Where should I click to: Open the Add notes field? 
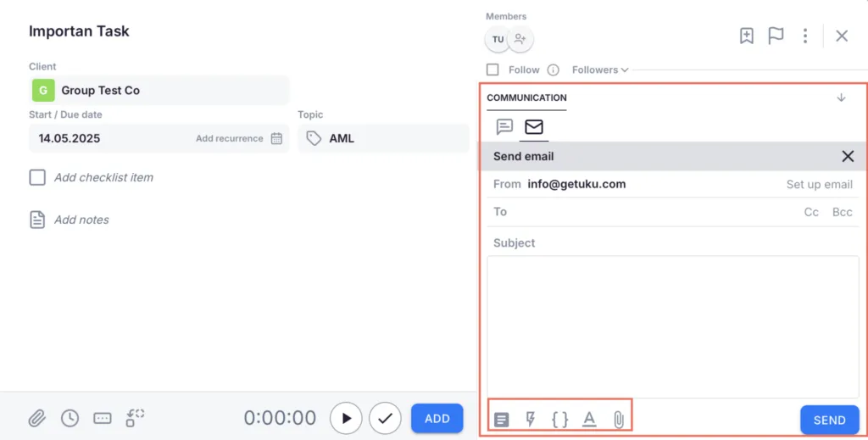81,220
